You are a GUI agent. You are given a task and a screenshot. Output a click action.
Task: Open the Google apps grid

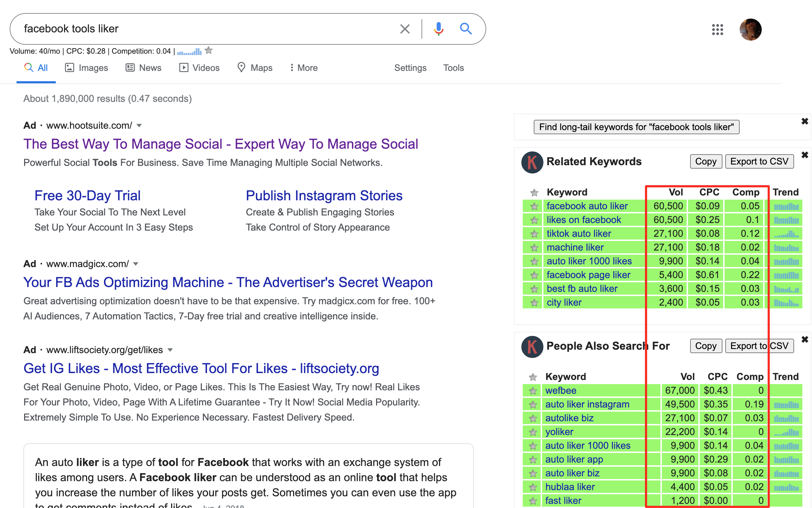pyautogui.click(x=718, y=30)
